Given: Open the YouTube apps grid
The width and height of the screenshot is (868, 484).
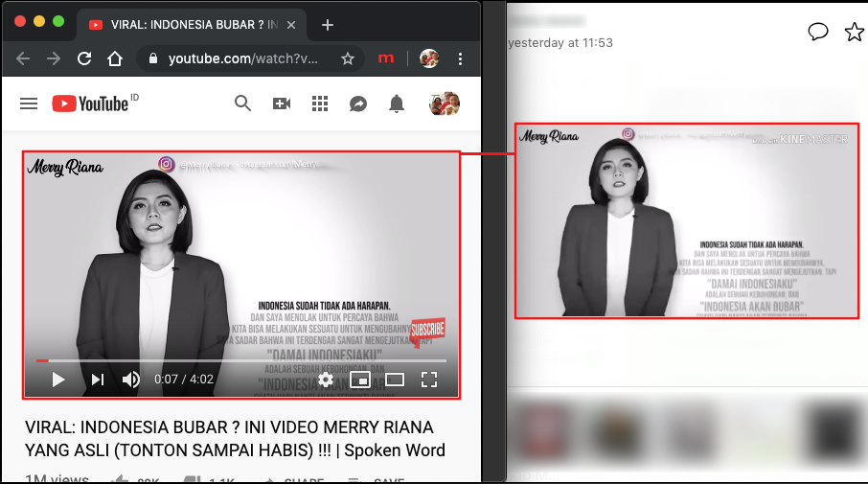Looking at the screenshot, I should click(x=320, y=104).
